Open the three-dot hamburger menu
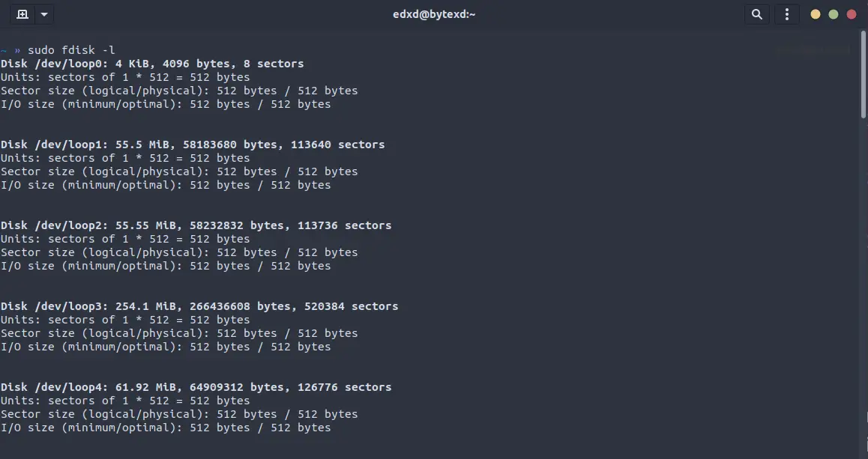 tap(786, 14)
